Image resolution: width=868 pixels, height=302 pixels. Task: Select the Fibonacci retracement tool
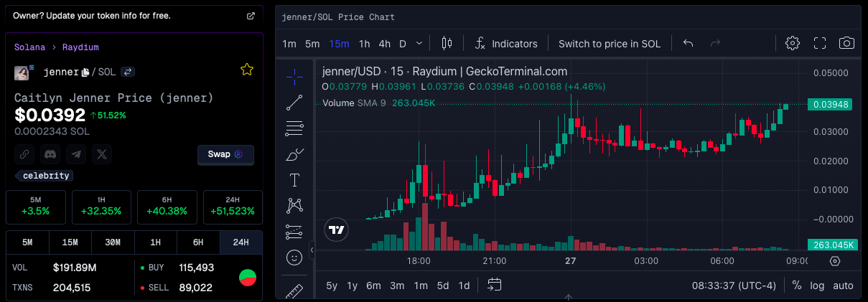pos(294,128)
